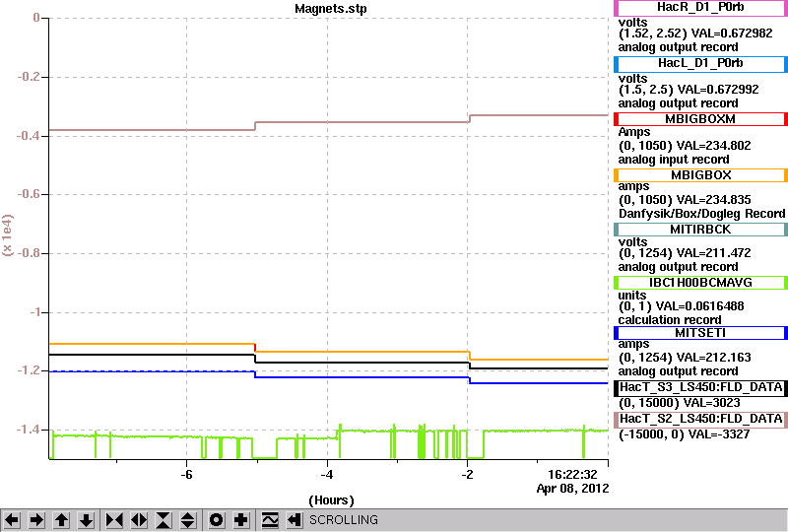
Task: Select the MITSETI blue legend button
Action: (x=700, y=333)
